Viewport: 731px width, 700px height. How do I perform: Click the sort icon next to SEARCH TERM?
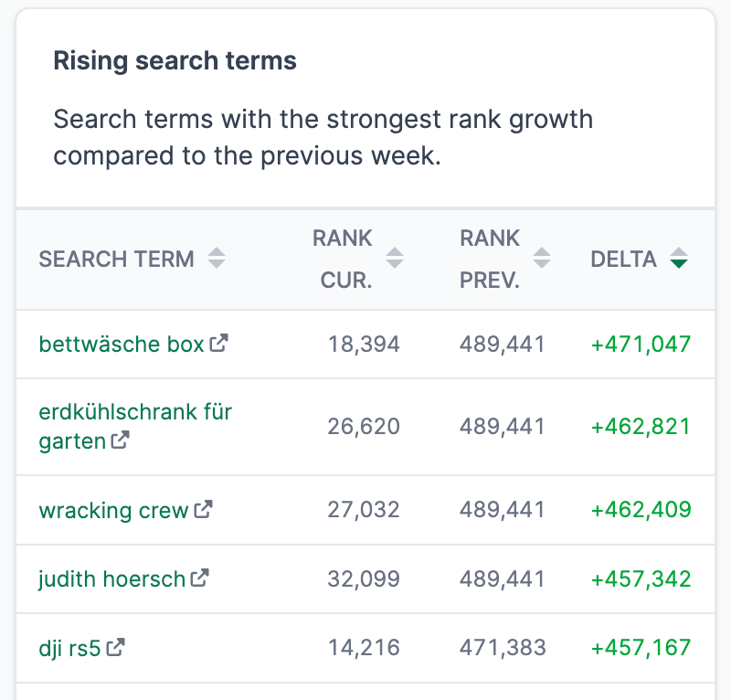pos(217,259)
